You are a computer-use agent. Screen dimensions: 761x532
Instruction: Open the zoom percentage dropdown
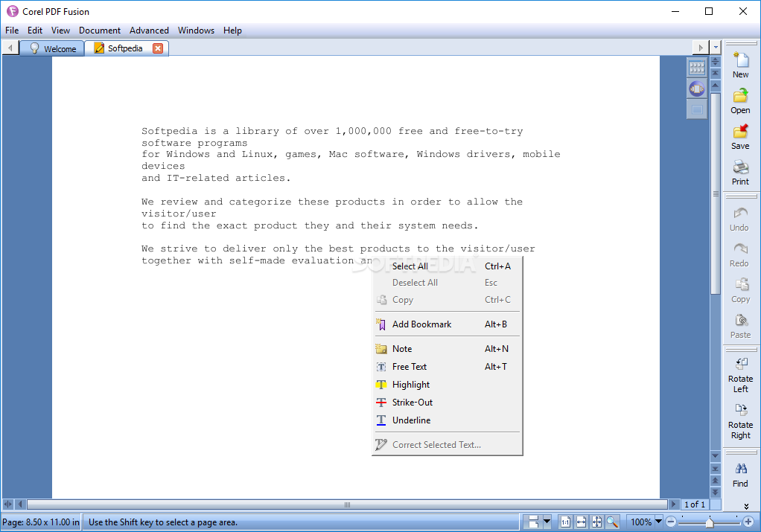(658, 522)
